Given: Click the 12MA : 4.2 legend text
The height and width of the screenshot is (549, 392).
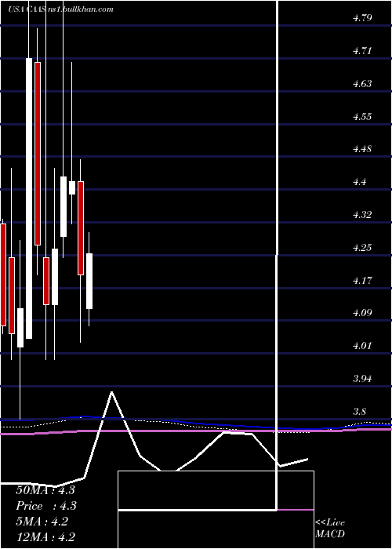Looking at the screenshot, I should tap(45, 537).
